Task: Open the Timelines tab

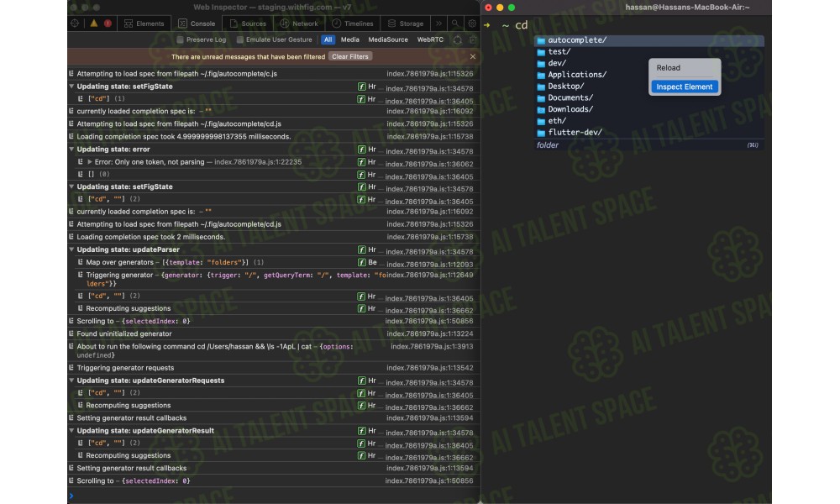Action: point(353,23)
